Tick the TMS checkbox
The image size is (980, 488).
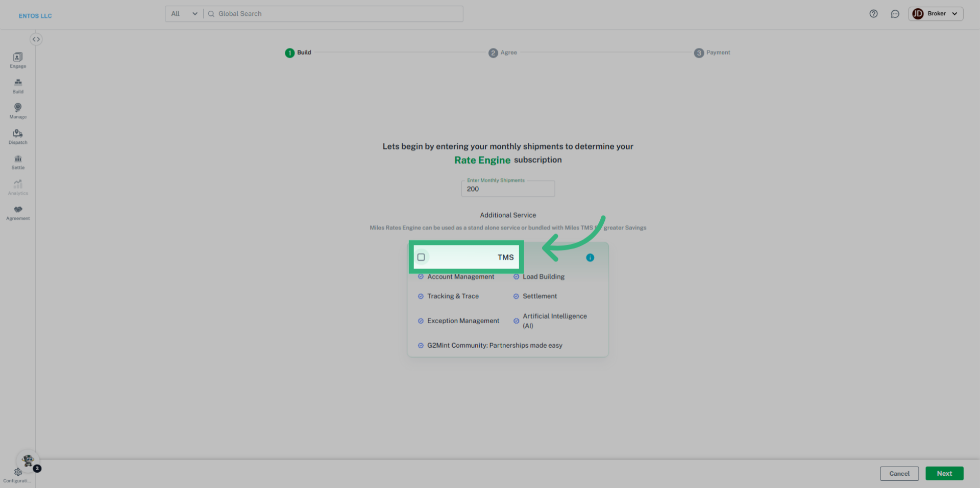(421, 257)
